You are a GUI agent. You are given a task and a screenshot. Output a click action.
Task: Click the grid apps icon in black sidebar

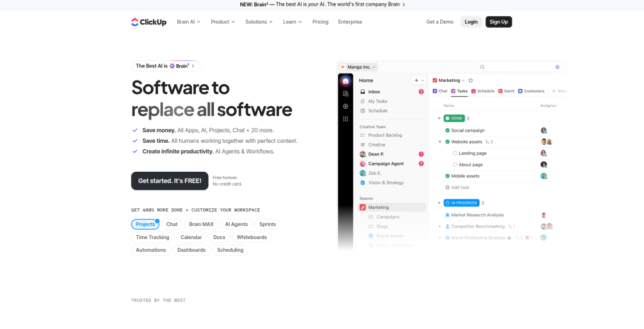[x=345, y=119]
